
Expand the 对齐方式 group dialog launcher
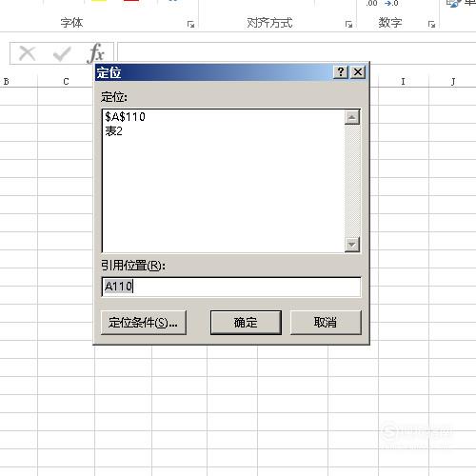[348, 24]
